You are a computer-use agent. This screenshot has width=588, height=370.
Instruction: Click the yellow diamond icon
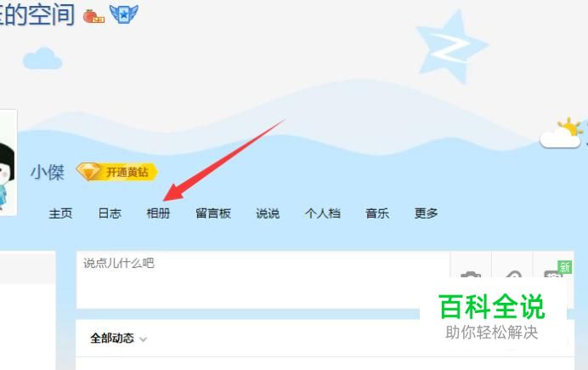(x=88, y=172)
